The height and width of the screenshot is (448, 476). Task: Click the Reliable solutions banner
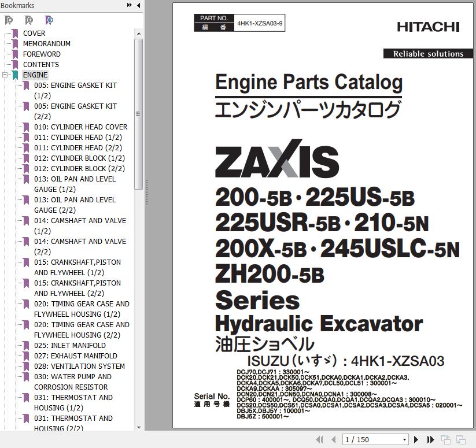[x=428, y=54]
